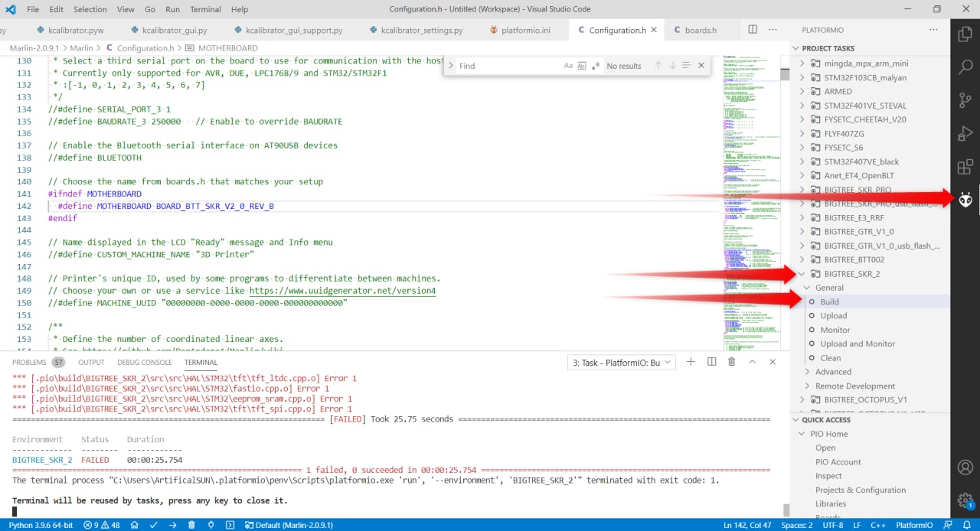The width and height of the screenshot is (980, 531).
Task: Open PlatformIO panel more actions ellipsis
Action: tap(933, 30)
